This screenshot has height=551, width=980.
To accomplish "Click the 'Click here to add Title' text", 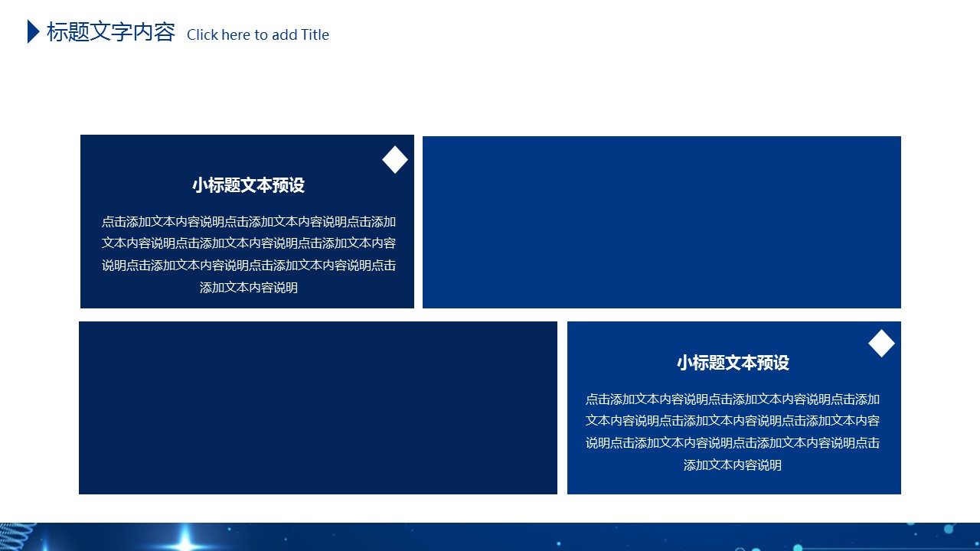I will coord(258,35).
